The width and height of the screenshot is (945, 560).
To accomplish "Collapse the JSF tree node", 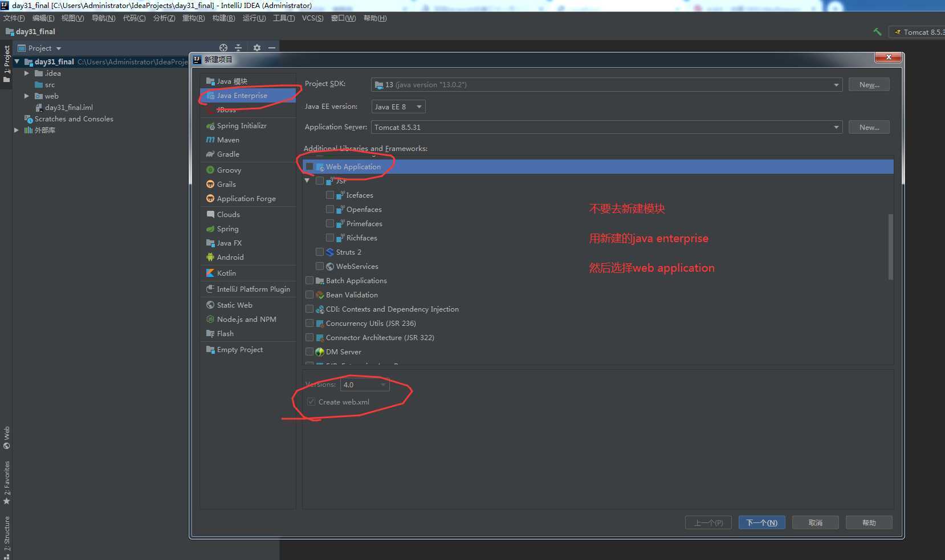I will 307,181.
